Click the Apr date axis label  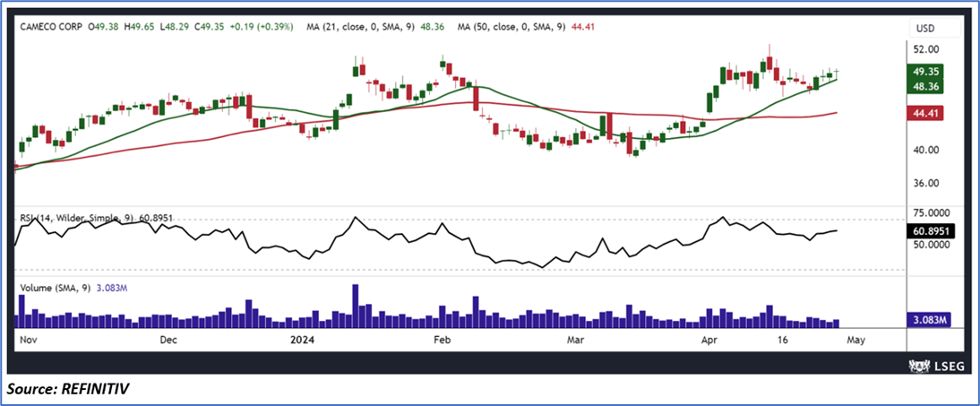point(709,341)
